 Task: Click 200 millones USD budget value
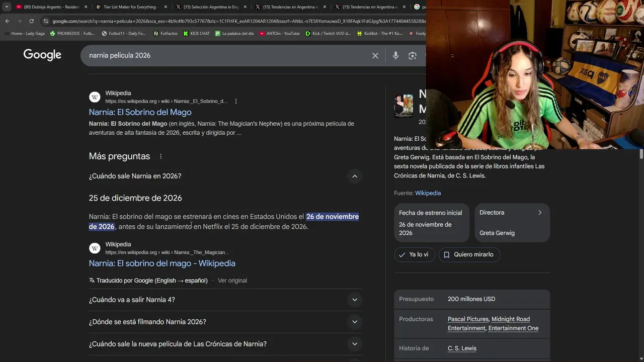point(471,299)
